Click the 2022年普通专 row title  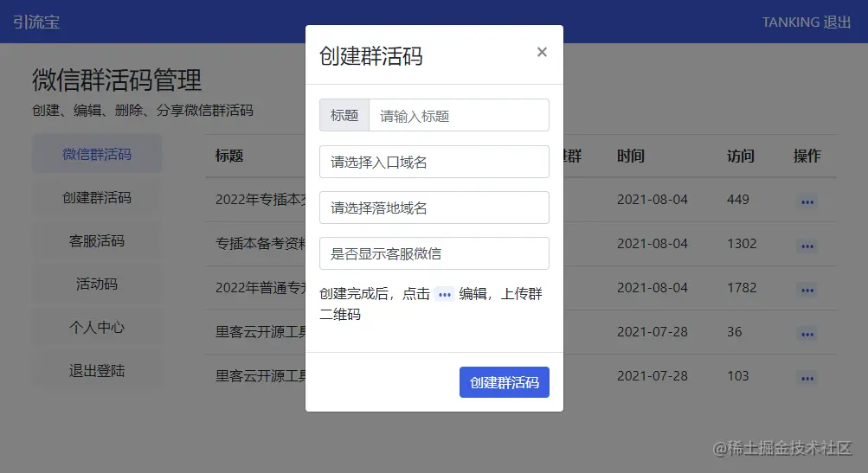[260, 288]
